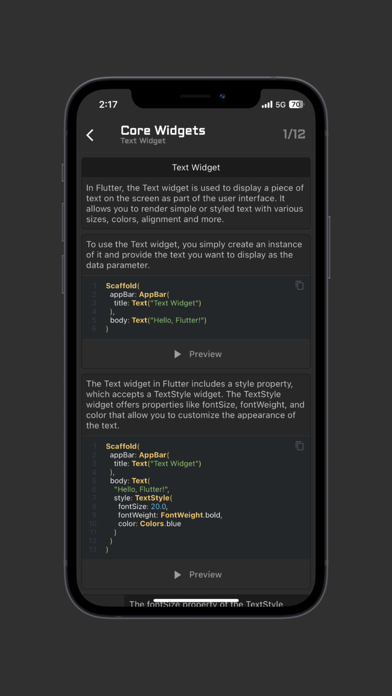Tap the Core Widgets title
The height and width of the screenshot is (696, 392).
(x=163, y=130)
